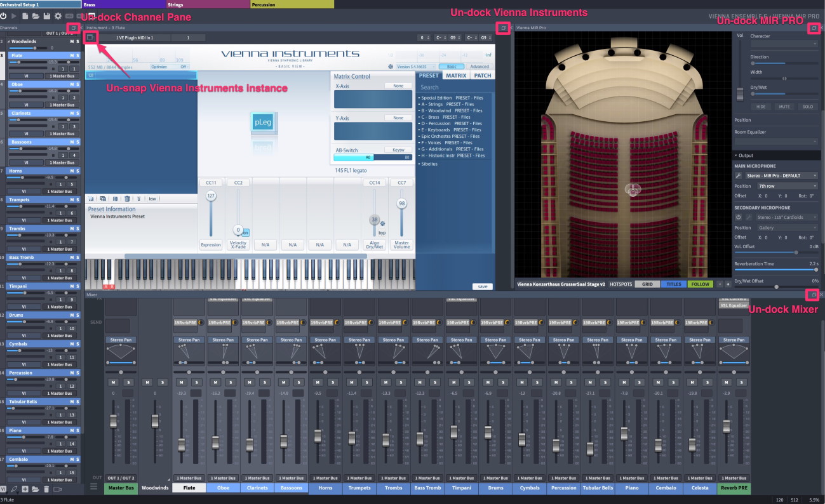Click the Algo Dry/Wet snowflake settings icon

383,223
